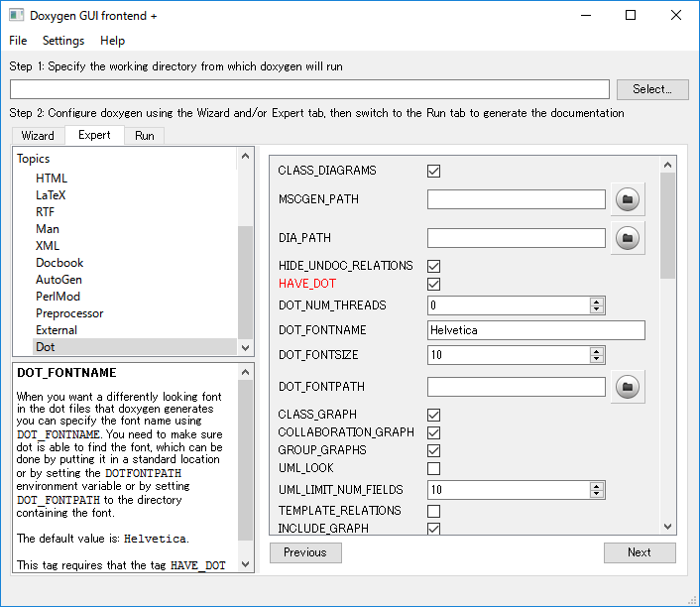Select the Expert tab
700x607 pixels.
[94, 135]
